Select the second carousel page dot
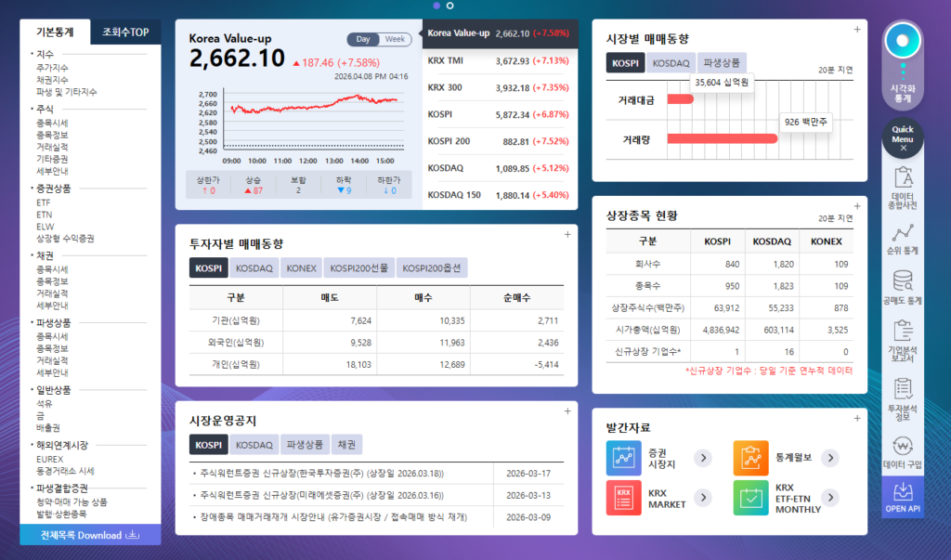 [450, 6]
